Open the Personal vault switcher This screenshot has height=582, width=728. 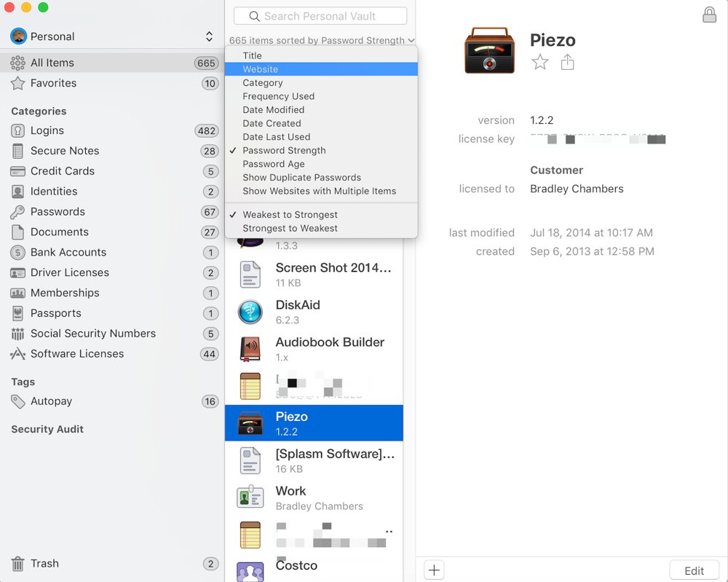[x=111, y=36]
